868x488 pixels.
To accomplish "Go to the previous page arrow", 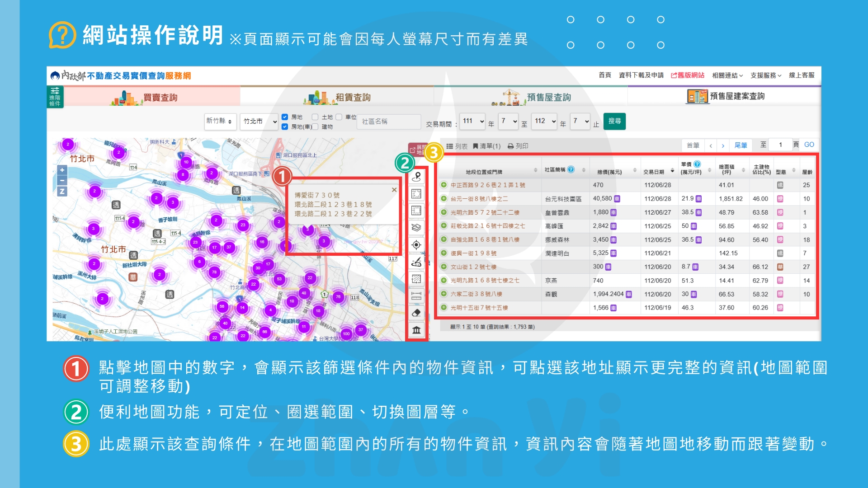I will pyautogui.click(x=711, y=145).
